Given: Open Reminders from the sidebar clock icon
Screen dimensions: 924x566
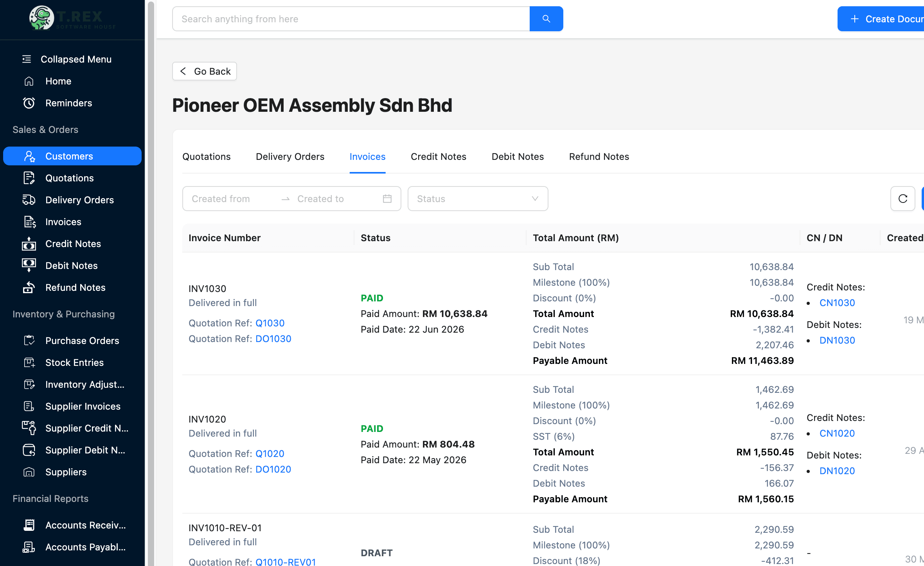Looking at the screenshot, I should point(29,103).
